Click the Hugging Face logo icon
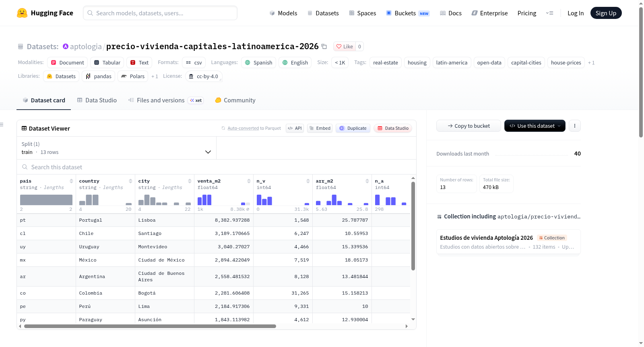The height and width of the screenshot is (347, 644). click(22, 13)
